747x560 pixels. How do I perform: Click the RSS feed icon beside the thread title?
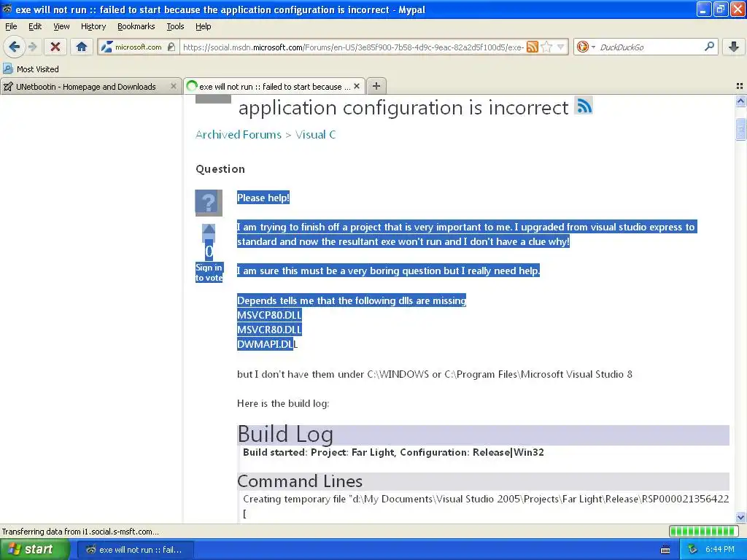point(584,105)
